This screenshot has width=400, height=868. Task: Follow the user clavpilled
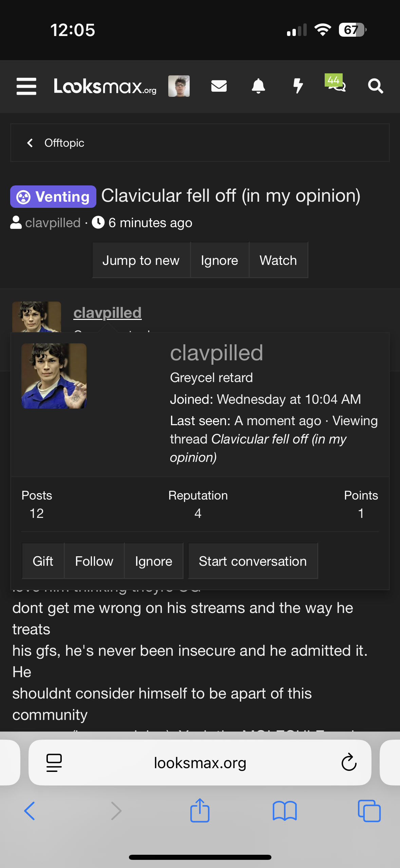coord(94,561)
